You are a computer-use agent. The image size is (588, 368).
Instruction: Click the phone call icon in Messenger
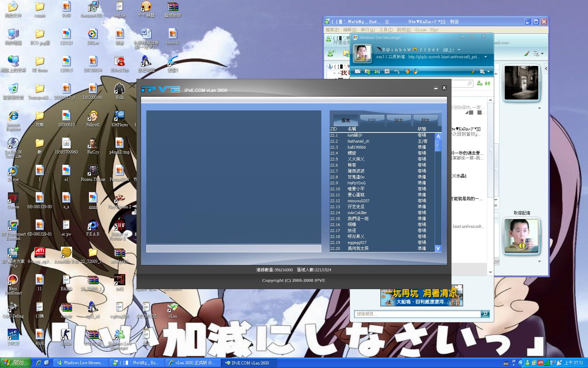[397, 71]
